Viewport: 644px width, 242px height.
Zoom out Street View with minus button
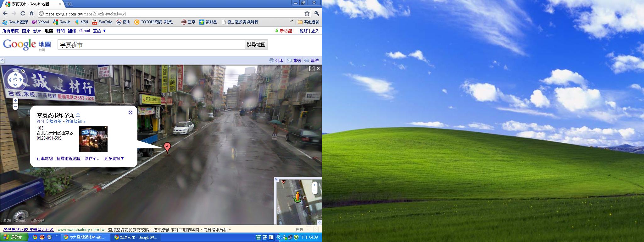[x=15, y=107]
